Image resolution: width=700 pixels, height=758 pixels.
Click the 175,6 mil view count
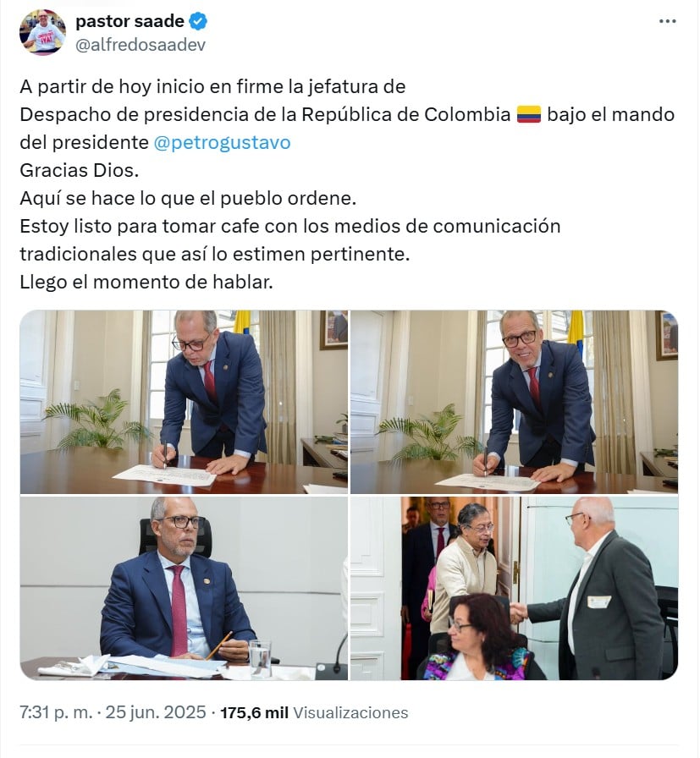coord(255,712)
